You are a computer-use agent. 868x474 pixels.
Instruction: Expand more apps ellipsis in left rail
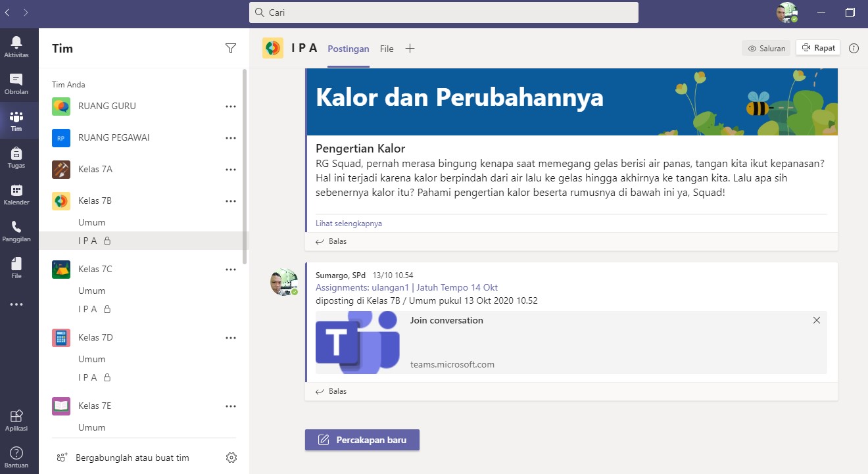(16, 304)
